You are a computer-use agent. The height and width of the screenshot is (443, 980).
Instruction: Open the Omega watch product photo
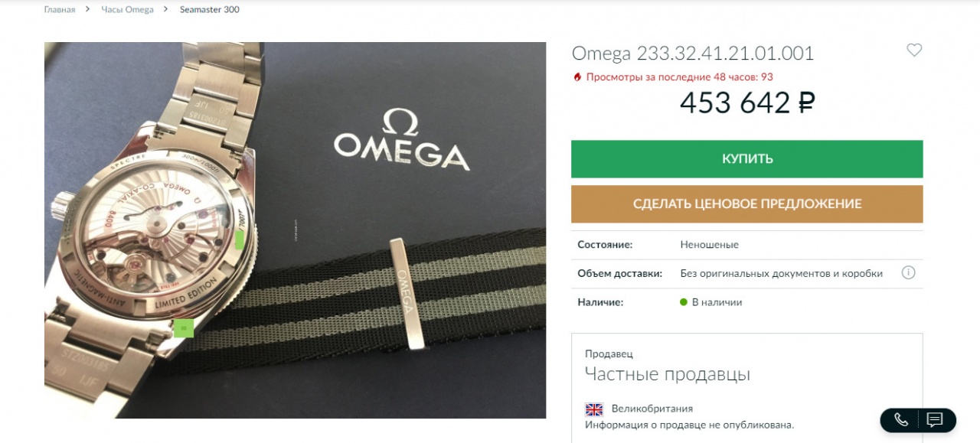[295, 230]
